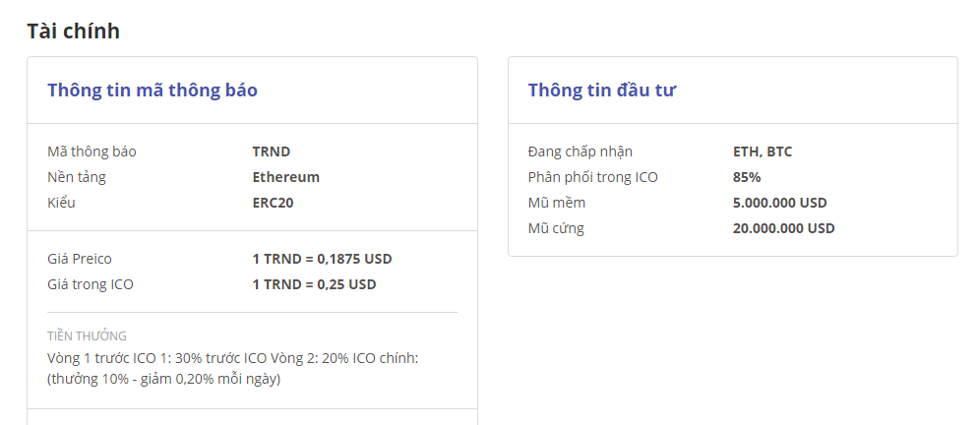Viewport: 980px width, 425px height.
Task: Select the Preico price 0,1875 USD
Action: click(x=322, y=259)
